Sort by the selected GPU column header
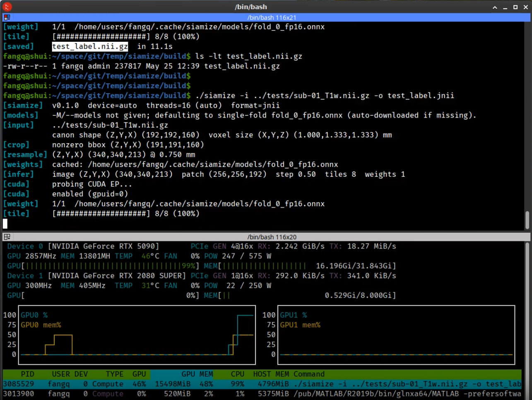This screenshot has height=400, width=532. (x=139, y=374)
